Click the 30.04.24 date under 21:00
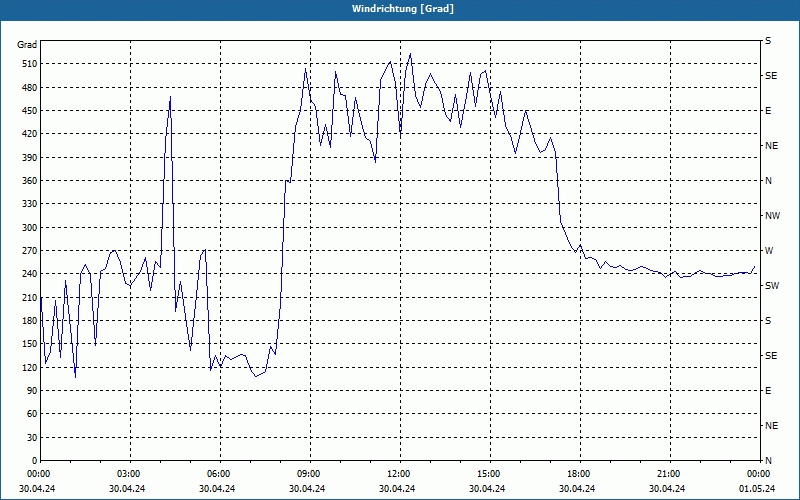 pos(667,489)
